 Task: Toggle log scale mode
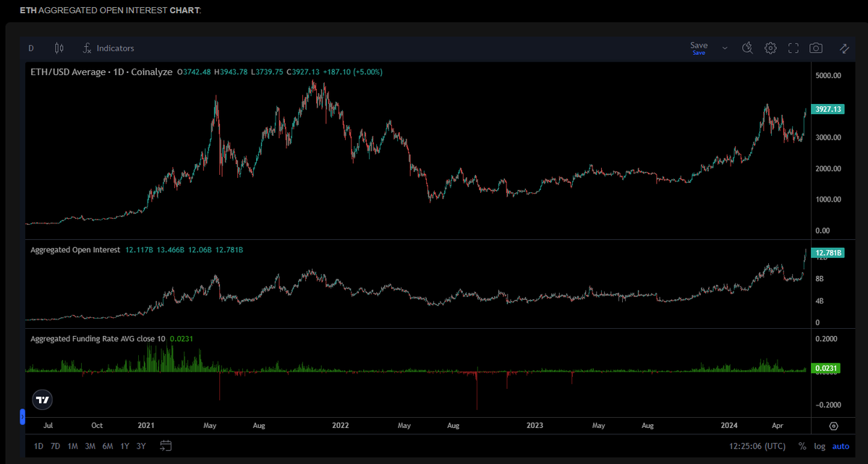pos(820,446)
